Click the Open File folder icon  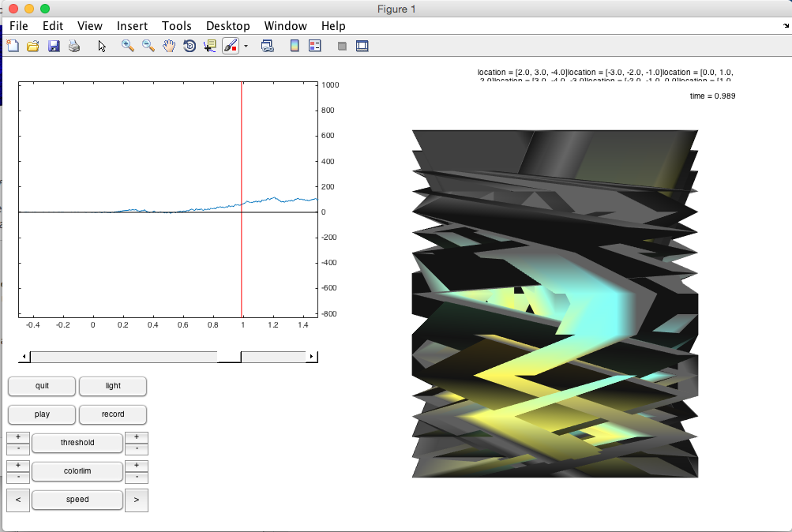[33, 46]
